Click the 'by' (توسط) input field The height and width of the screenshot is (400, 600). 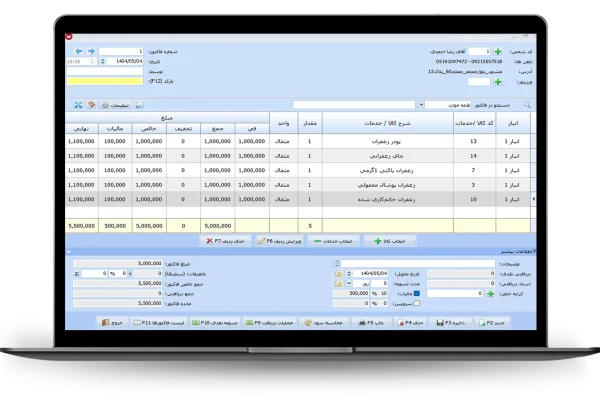pos(104,71)
